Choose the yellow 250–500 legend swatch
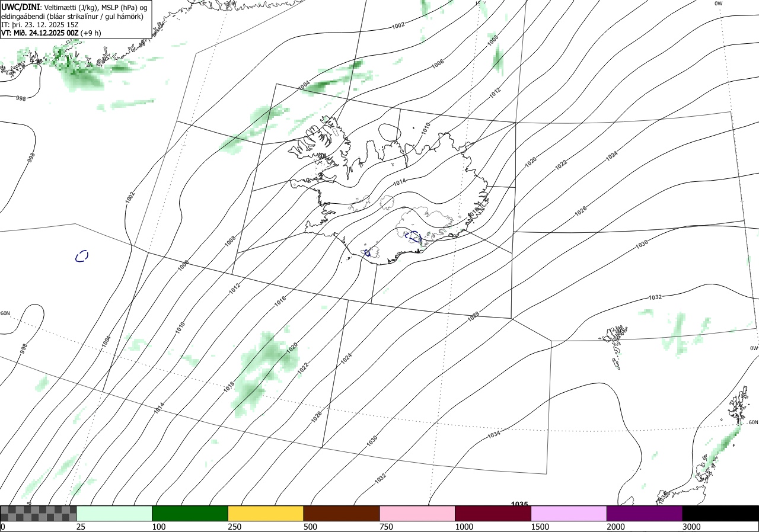 click(266, 513)
